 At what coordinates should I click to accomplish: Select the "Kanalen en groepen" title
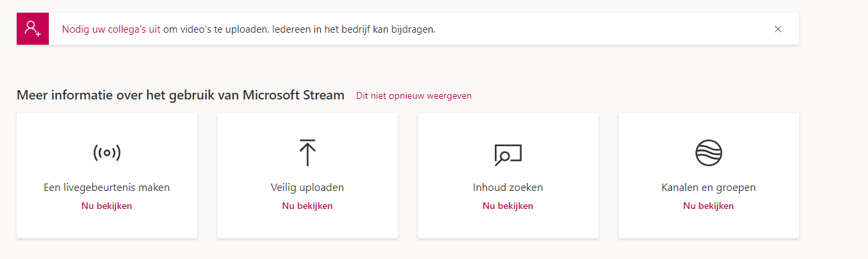coord(709,188)
